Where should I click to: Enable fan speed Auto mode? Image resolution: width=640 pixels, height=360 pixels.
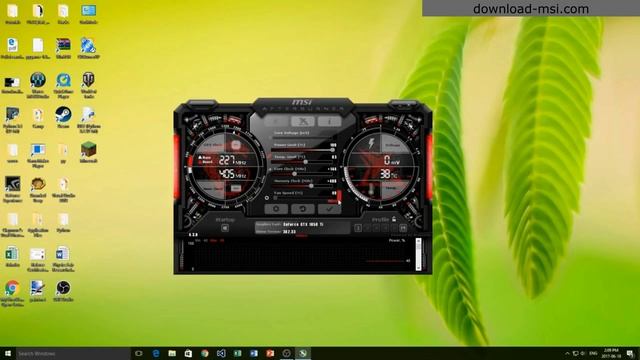tap(333, 201)
